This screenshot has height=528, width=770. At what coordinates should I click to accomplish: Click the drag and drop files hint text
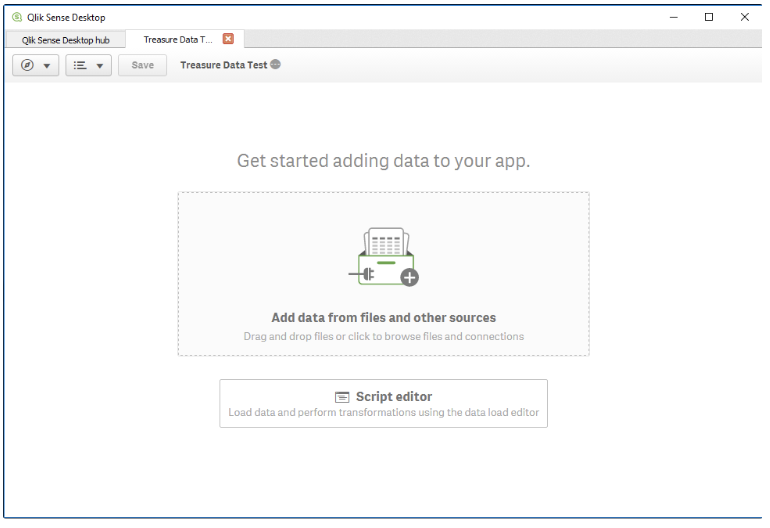383,336
